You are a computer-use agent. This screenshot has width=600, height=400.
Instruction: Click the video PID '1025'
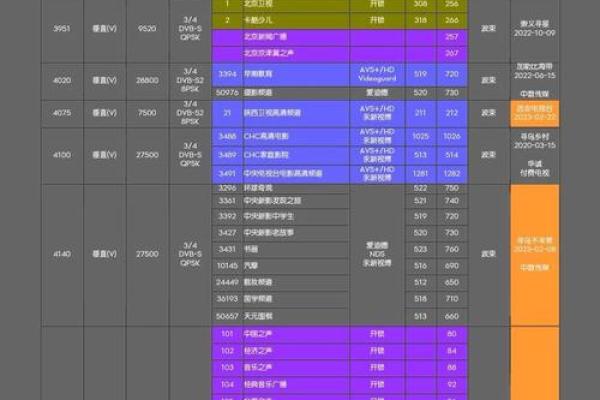(420, 136)
